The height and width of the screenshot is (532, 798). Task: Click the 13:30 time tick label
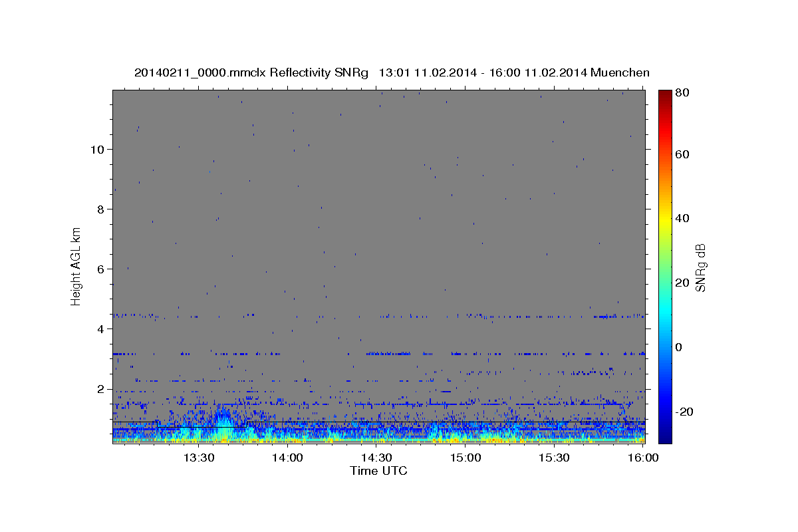pyautogui.click(x=198, y=458)
